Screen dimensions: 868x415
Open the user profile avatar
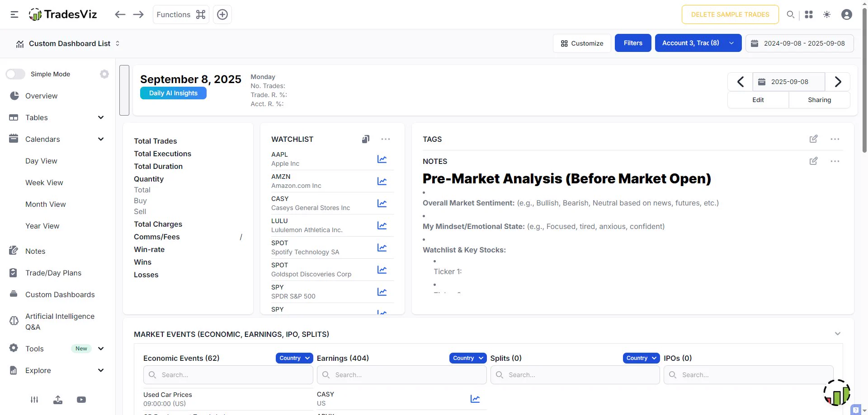tap(847, 14)
